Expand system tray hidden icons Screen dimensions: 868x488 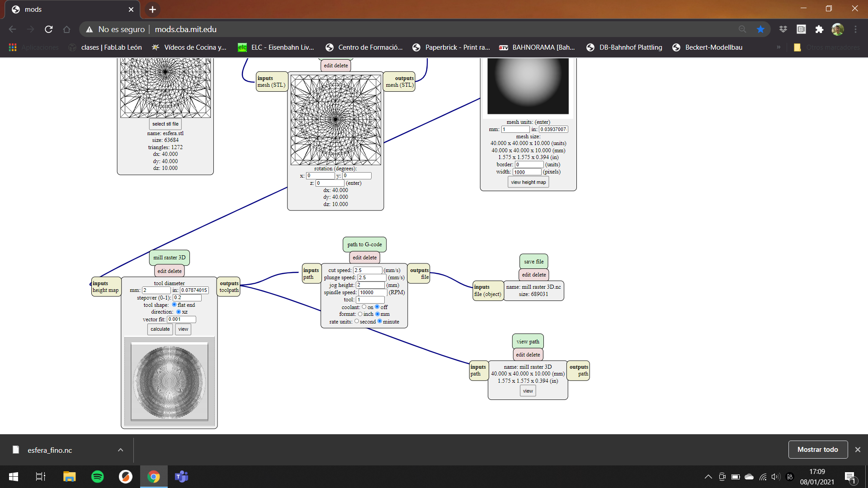pyautogui.click(x=708, y=477)
